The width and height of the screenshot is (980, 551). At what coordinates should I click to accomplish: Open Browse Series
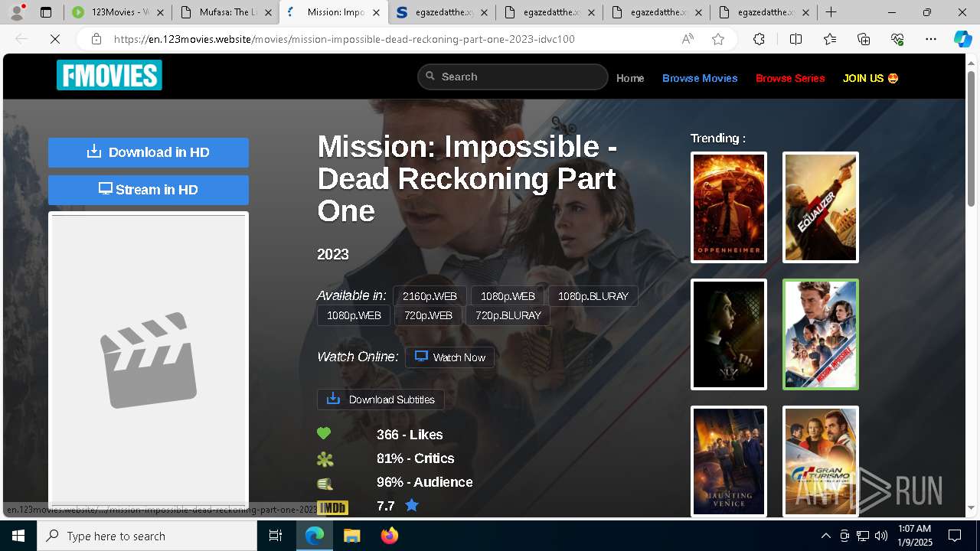[x=790, y=78]
